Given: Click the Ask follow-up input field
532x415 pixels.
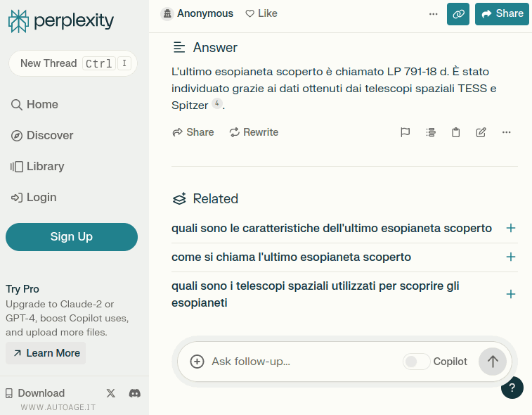Looking at the screenshot, I should pyautogui.click(x=302, y=362).
